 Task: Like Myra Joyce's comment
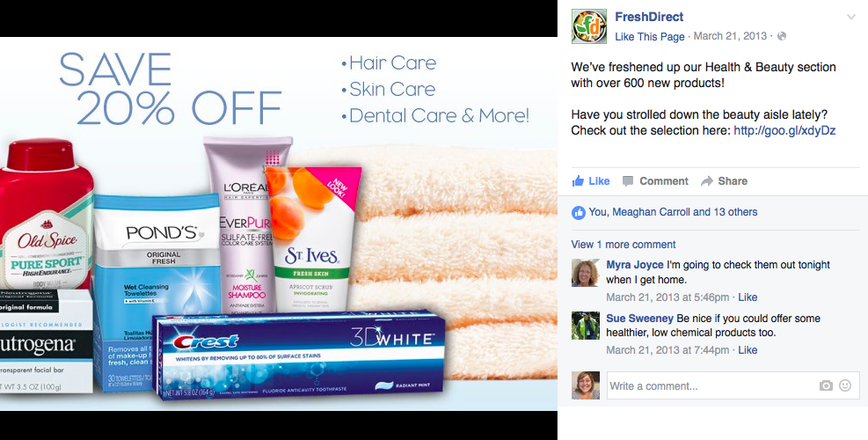pyautogui.click(x=748, y=297)
